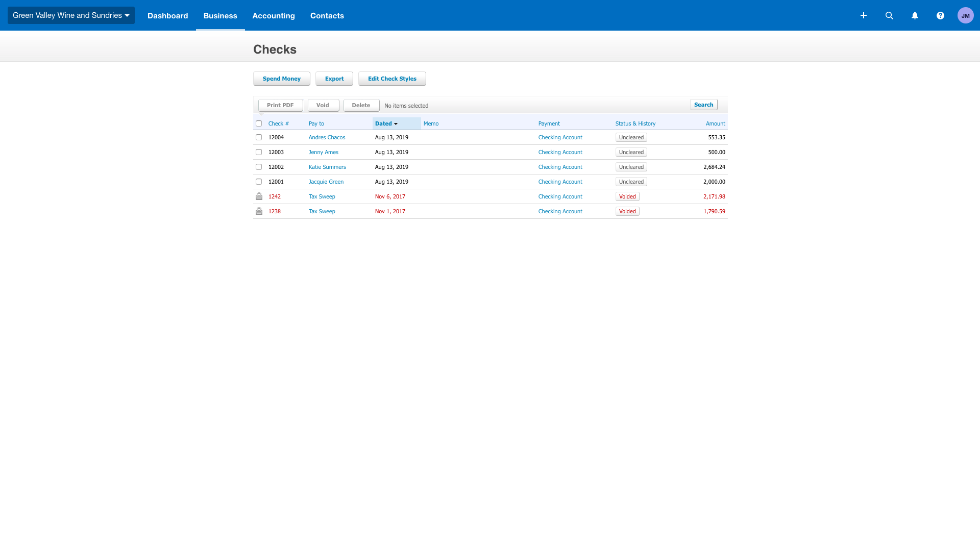
Task: Click the plus create-new icon
Action: point(864,15)
